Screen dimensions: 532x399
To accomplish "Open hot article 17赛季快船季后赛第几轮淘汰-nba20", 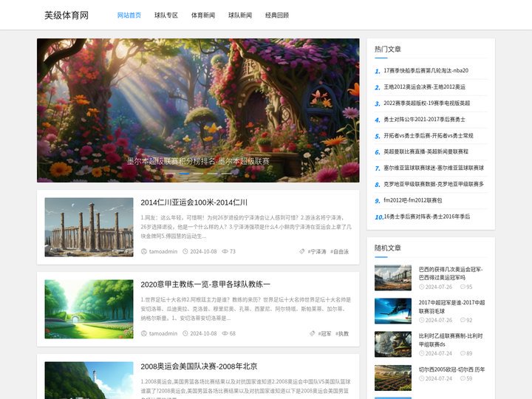I will coord(426,71).
